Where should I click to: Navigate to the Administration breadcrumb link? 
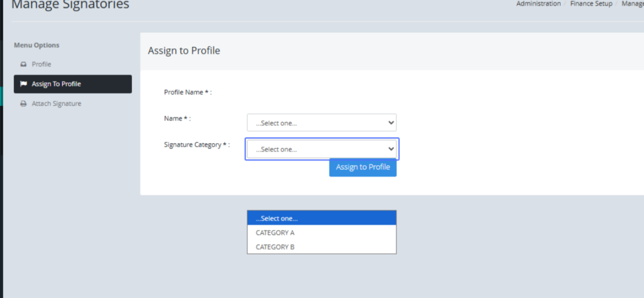(538, 4)
